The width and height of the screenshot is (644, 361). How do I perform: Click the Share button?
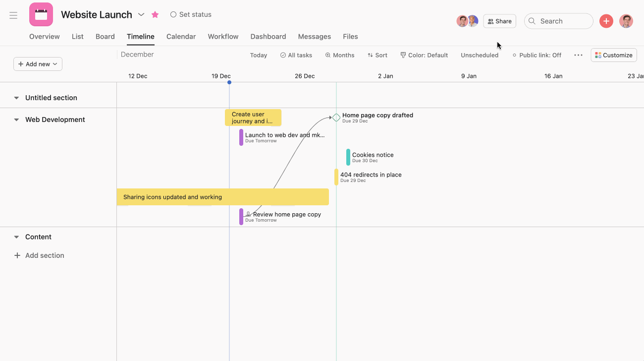click(499, 21)
